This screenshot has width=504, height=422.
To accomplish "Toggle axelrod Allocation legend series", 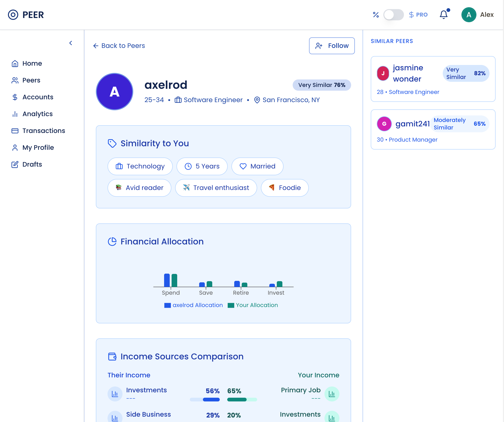I will pos(193,305).
